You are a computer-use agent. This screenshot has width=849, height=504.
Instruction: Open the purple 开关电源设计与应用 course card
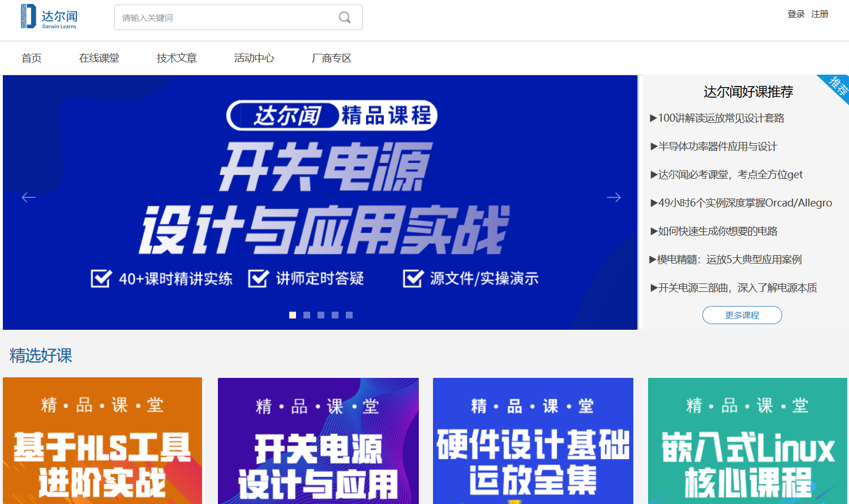(318, 441)
